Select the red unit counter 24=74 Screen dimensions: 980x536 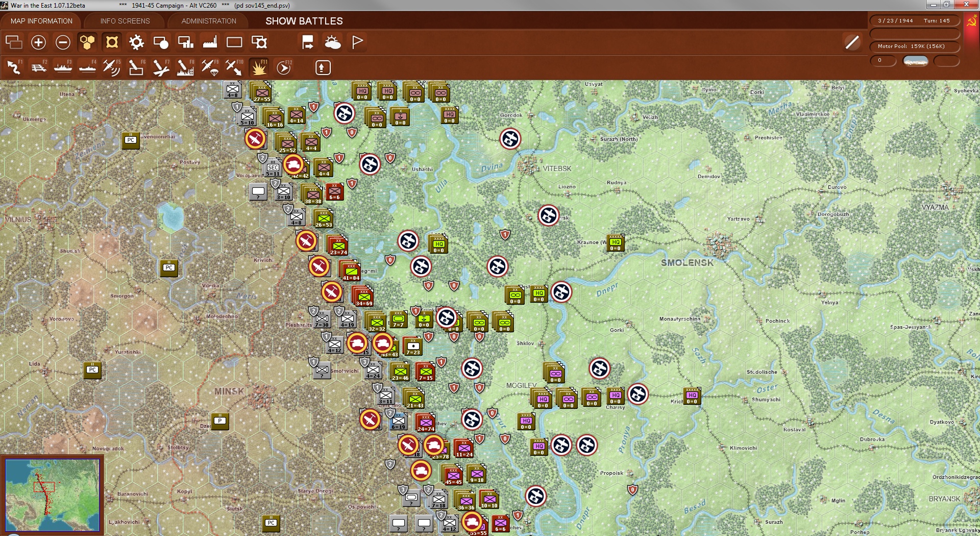pyautogui.click(x=426, y=423)
